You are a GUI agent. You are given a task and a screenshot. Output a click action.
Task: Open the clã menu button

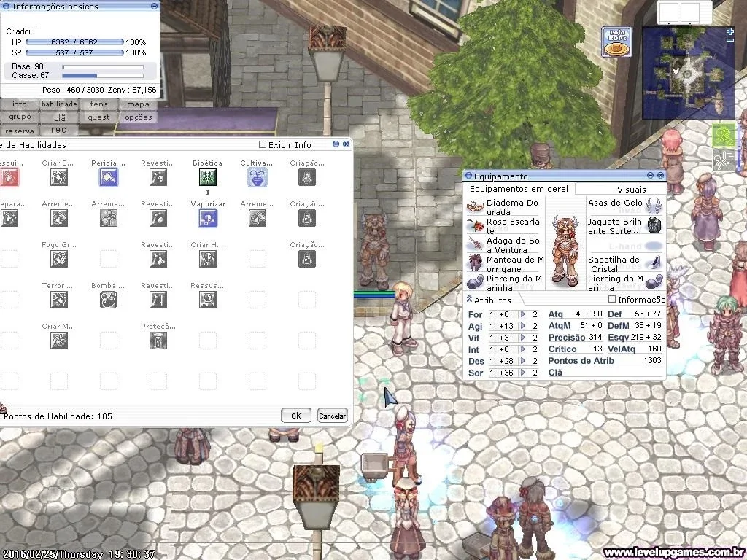[59, 117]
